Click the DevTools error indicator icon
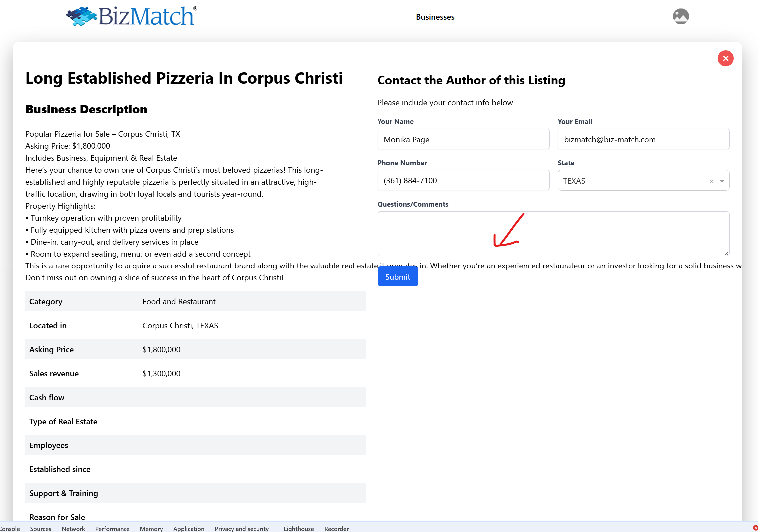 tap(755, 528)
